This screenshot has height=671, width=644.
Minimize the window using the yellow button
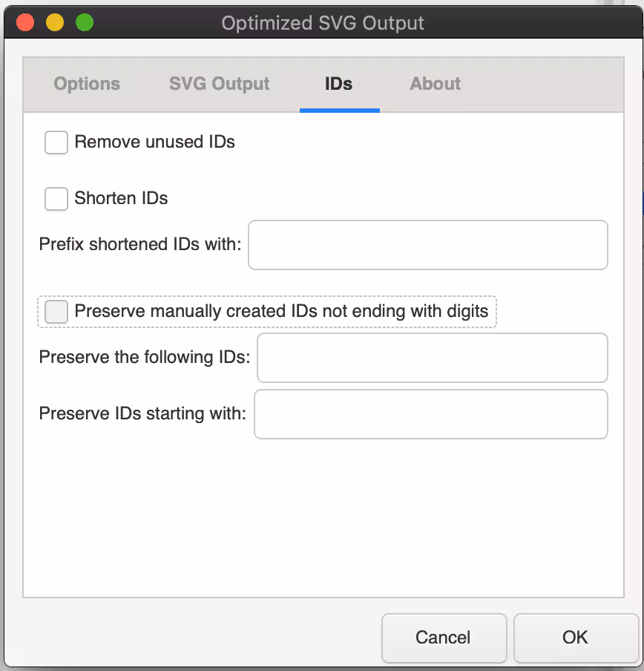pos(55,22)
